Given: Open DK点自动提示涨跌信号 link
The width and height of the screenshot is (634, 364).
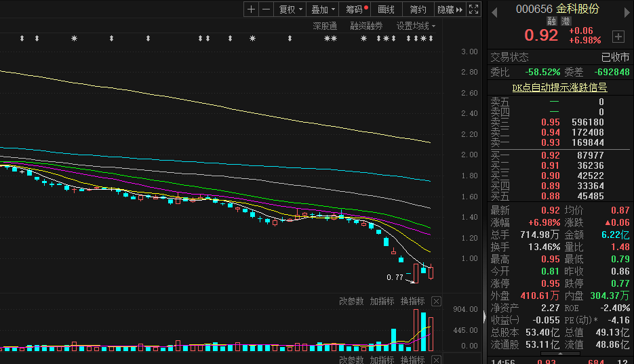Looking at the screenshot, I should coord(559,87).
